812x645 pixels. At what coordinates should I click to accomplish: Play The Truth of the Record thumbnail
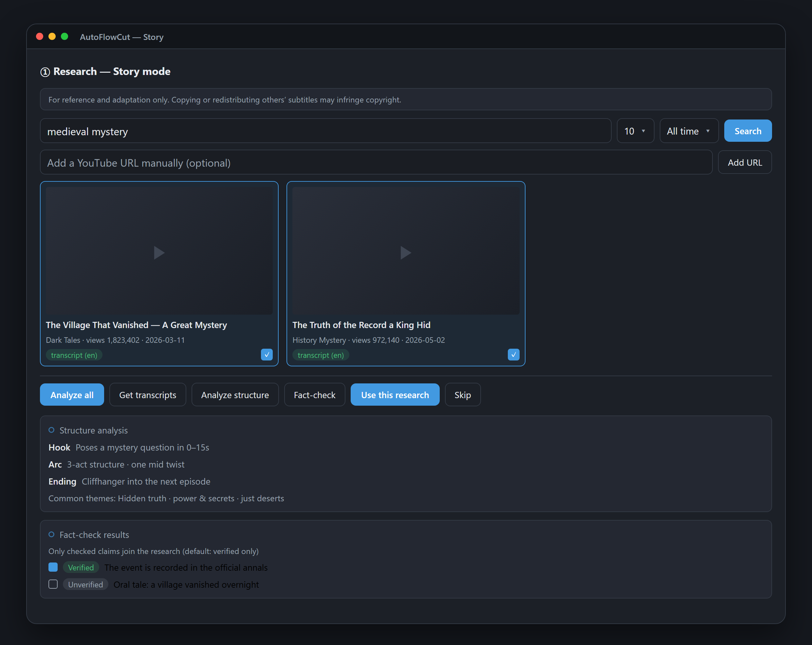406,251
